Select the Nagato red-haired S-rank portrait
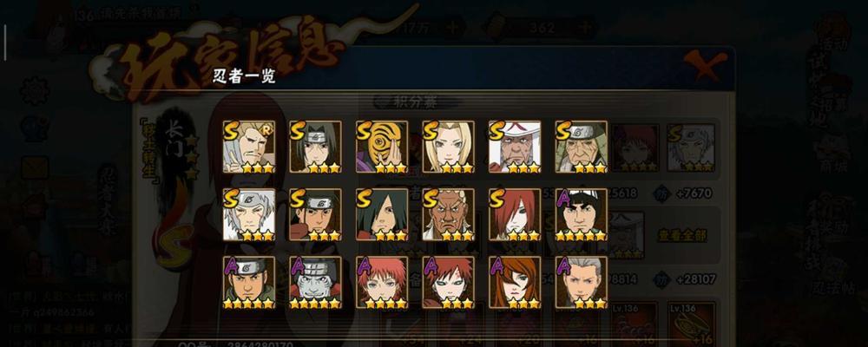Image resolution: width=868 pixels, height=347 pixels. click(x=515, y=215)
